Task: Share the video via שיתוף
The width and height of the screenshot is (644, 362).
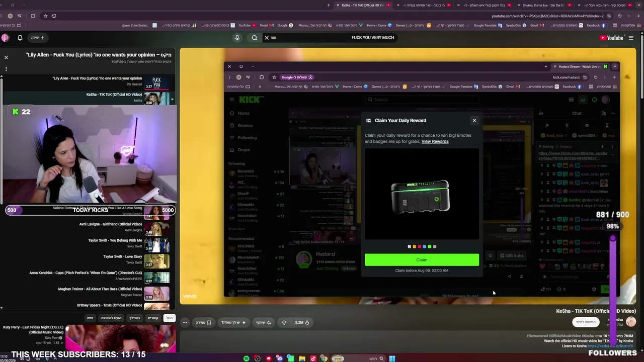Action: pos(263,322)
